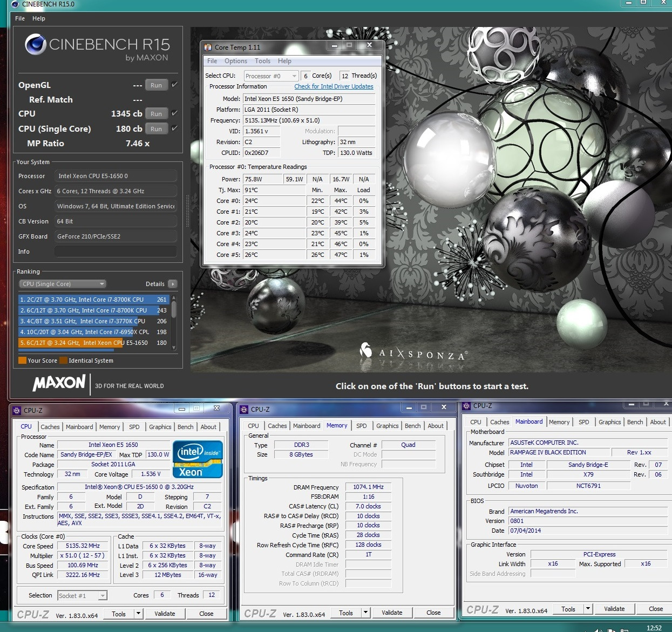Click left CPU-Z title bar icon

pos(17,411)
